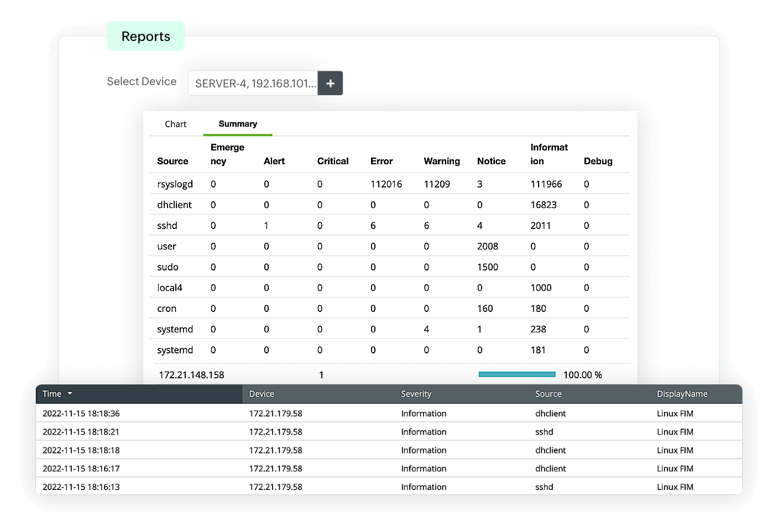Click the 172.21.148.158 device entry
This screenshot has width=778, height=532.
click(191, 375)
